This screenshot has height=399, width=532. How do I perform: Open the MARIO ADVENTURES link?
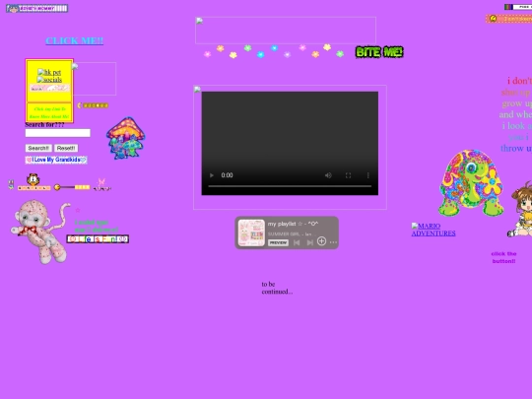click(x=433, y=230)
